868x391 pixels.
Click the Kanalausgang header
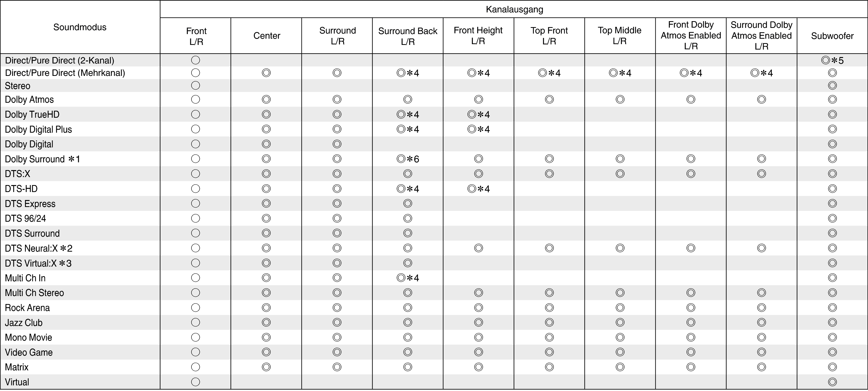[x=514, y=9]
